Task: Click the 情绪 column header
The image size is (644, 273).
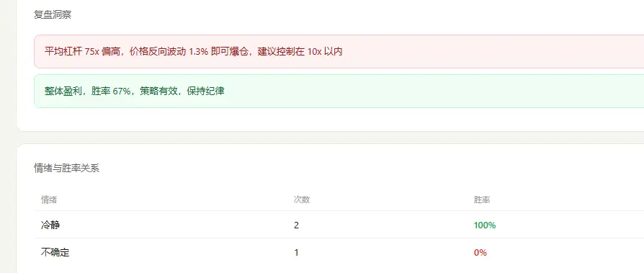Action: point(49,200)
